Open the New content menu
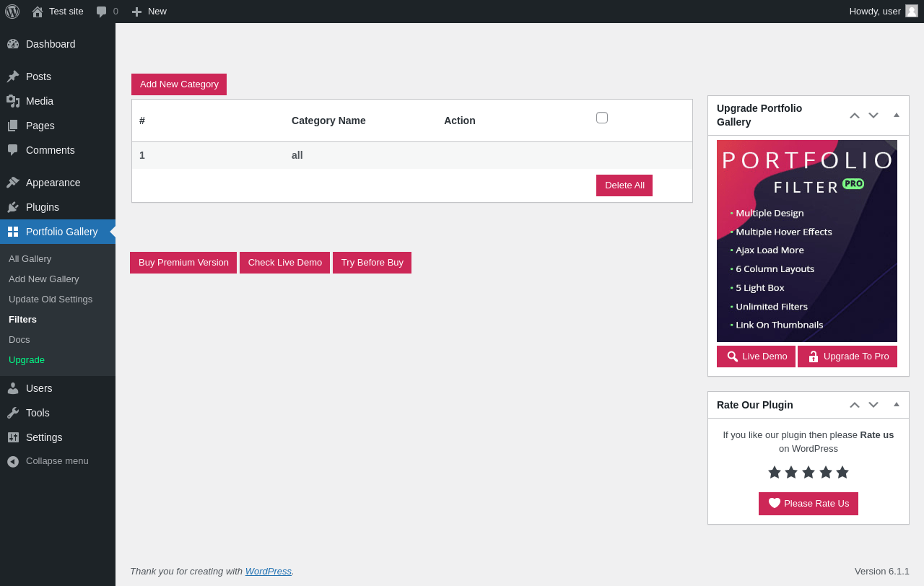The image size is (924, 586). [149, 12]
